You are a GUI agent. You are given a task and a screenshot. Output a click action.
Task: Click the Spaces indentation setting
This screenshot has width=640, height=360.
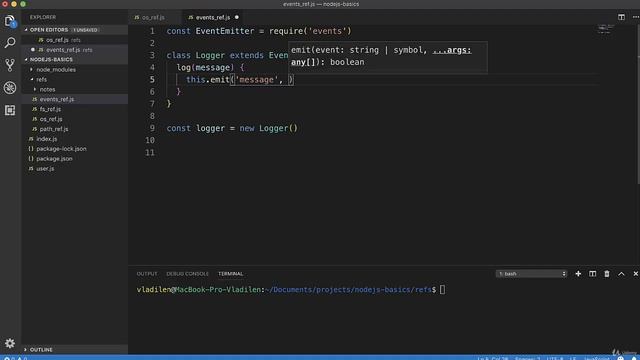coord(527,358)
